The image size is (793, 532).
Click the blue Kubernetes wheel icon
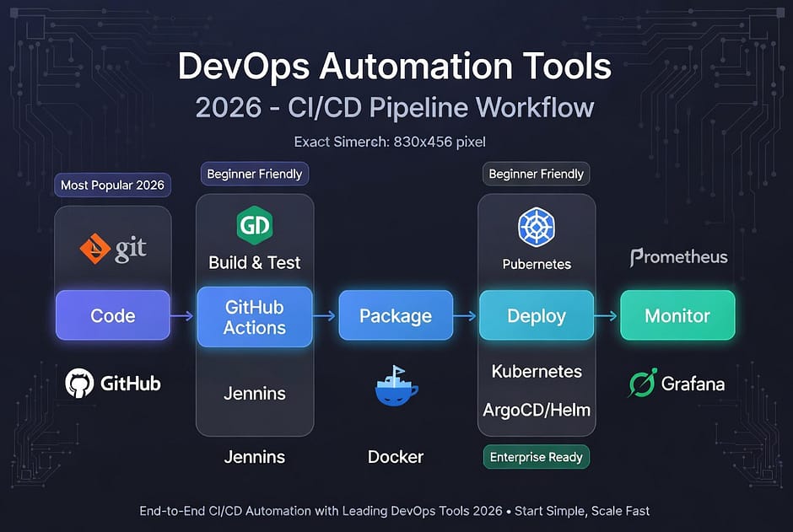[x=537, y=228]
